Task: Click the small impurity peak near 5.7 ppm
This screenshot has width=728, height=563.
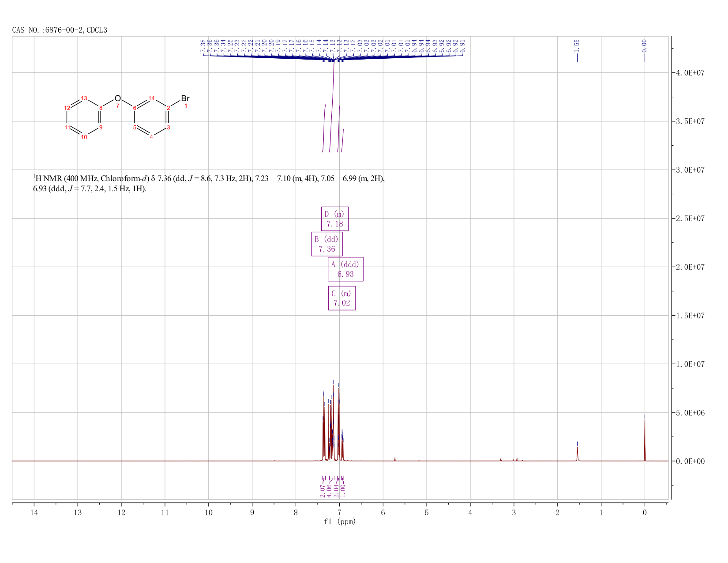Action: click(x=395, y=459)
